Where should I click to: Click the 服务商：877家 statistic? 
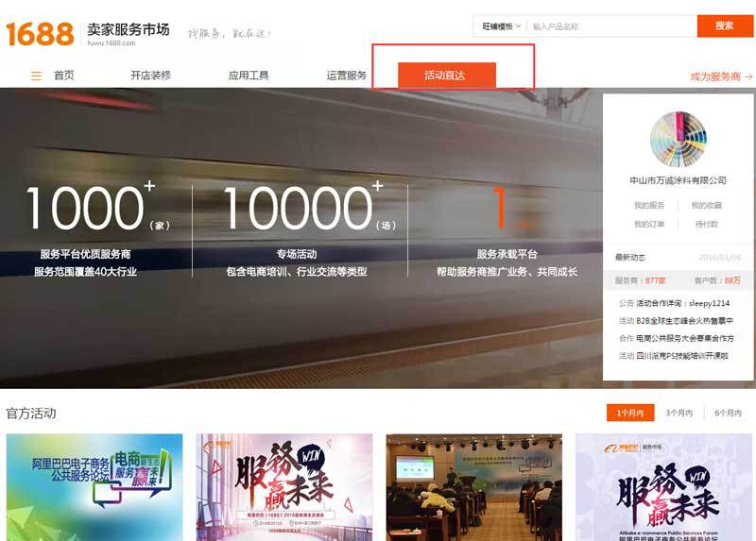coord(640,280)
